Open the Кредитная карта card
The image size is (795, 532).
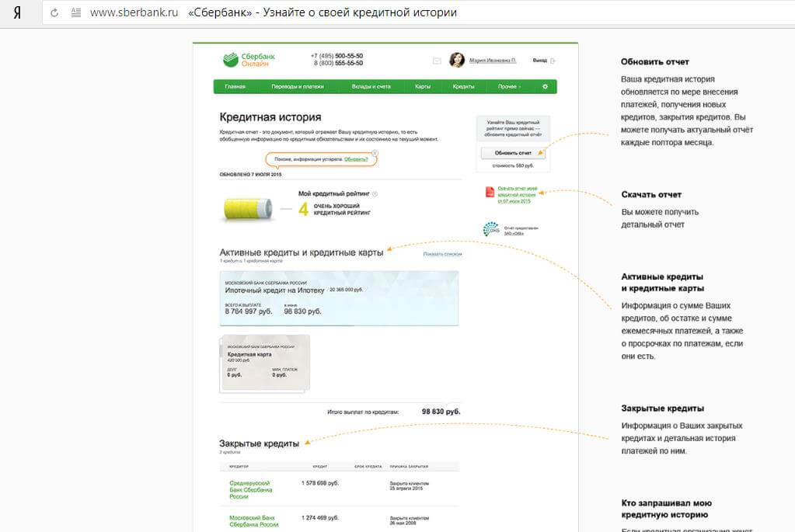pos(265,363)
